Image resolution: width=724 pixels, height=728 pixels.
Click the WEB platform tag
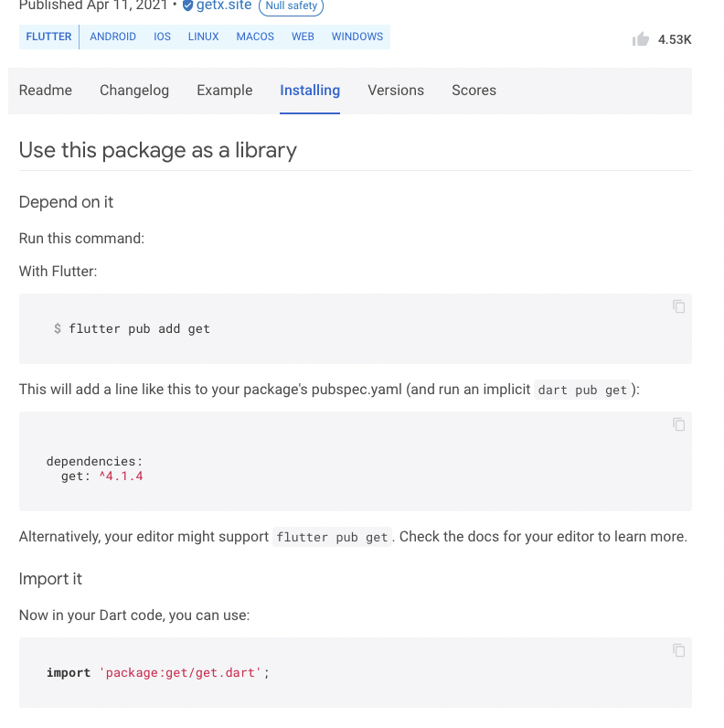click(303, 37)
